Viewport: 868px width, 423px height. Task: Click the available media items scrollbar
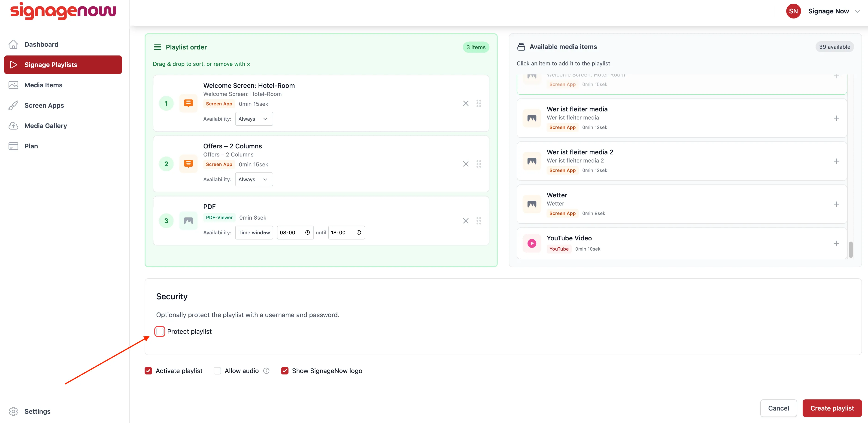click(850, 250)
